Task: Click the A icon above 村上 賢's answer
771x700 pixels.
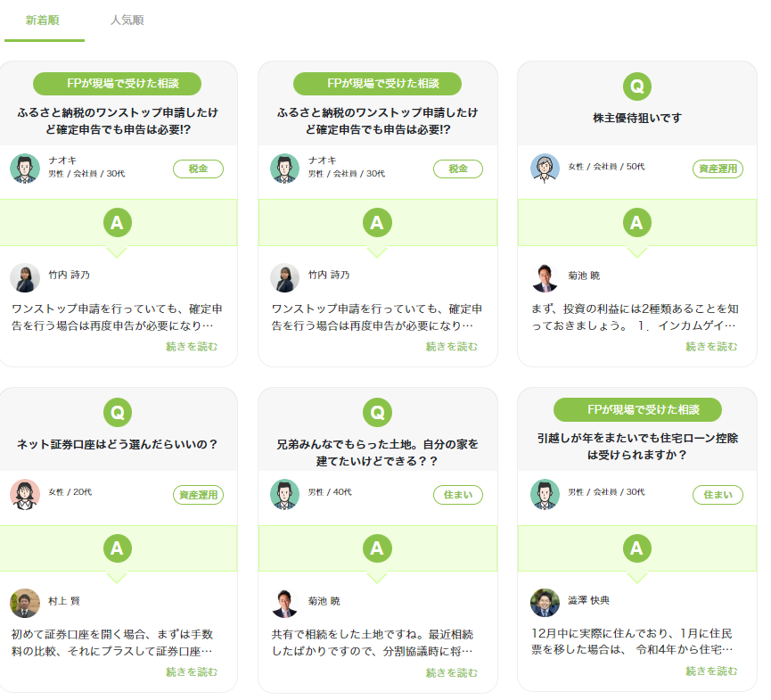Action: [x=117, y=548]
